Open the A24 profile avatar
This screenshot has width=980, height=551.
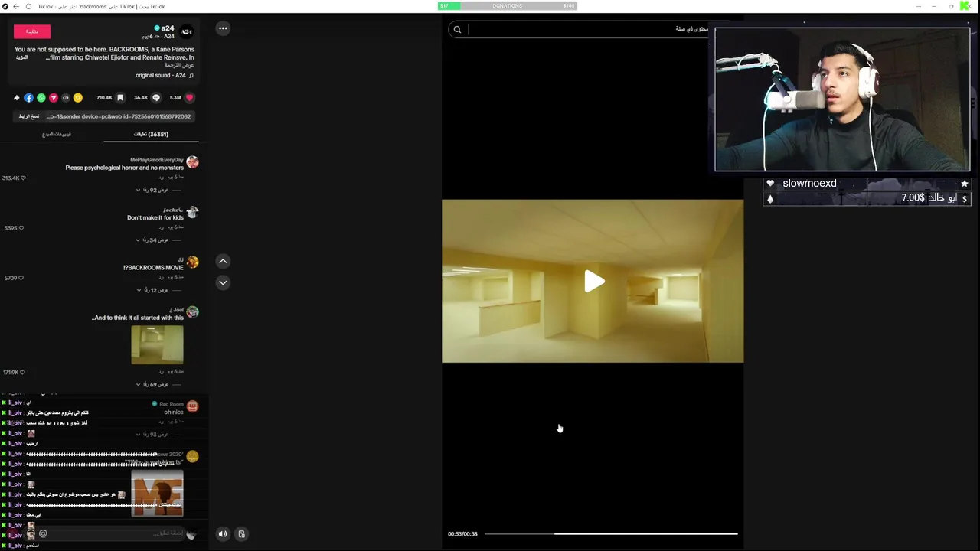coord(187,31)
